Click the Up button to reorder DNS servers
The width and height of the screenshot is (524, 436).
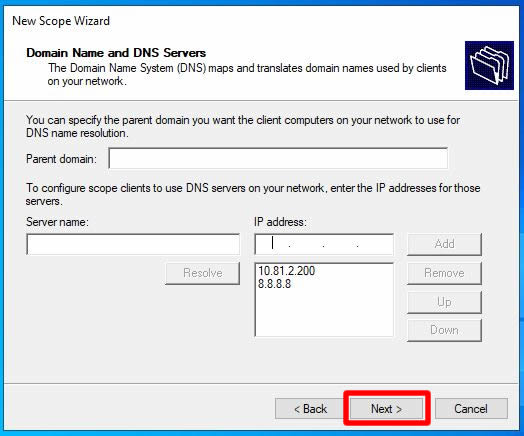(x=444, y=302)
